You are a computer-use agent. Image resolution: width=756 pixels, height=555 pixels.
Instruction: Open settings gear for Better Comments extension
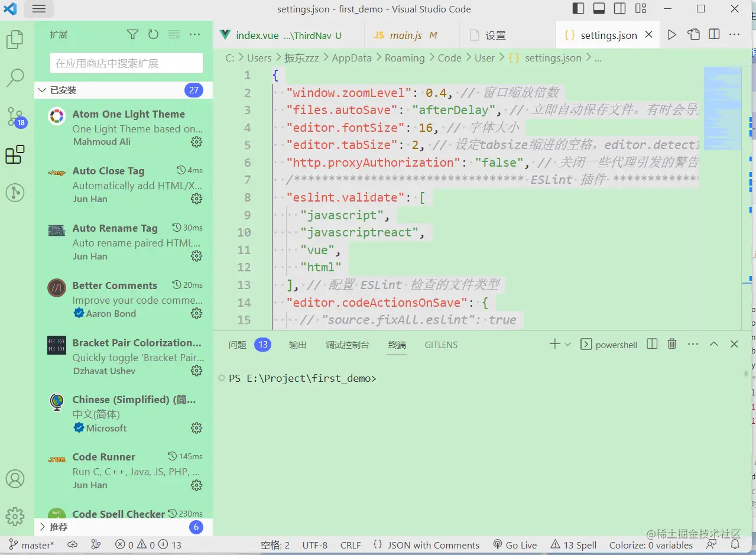tap(196, 314)
